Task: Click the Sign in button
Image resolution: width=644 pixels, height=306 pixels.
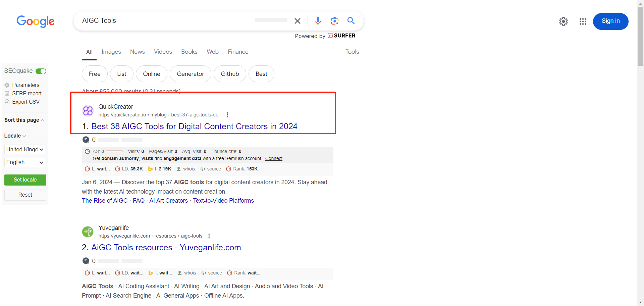Action: click(x=610, y=21)
